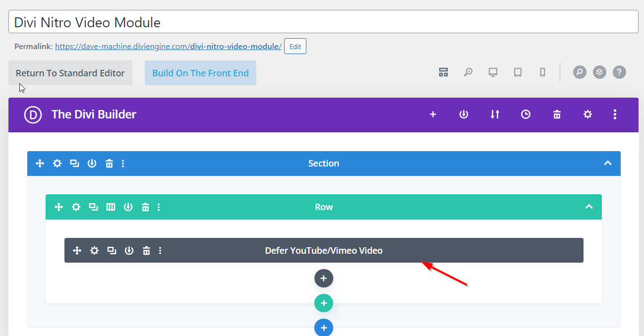Open the Divi Builder overflow menu
Screen dimensions: 644x336
pyautogui.click(x=615, y=114)
